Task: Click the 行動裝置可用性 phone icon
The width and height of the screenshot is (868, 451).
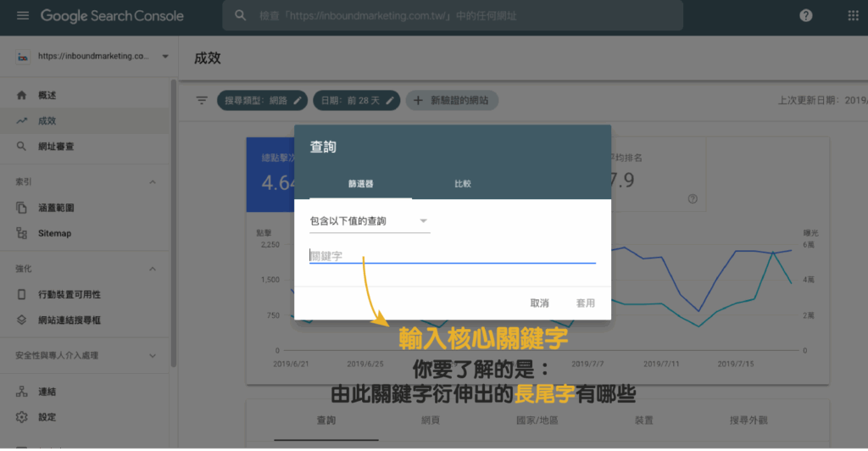Action: point(21,294)
